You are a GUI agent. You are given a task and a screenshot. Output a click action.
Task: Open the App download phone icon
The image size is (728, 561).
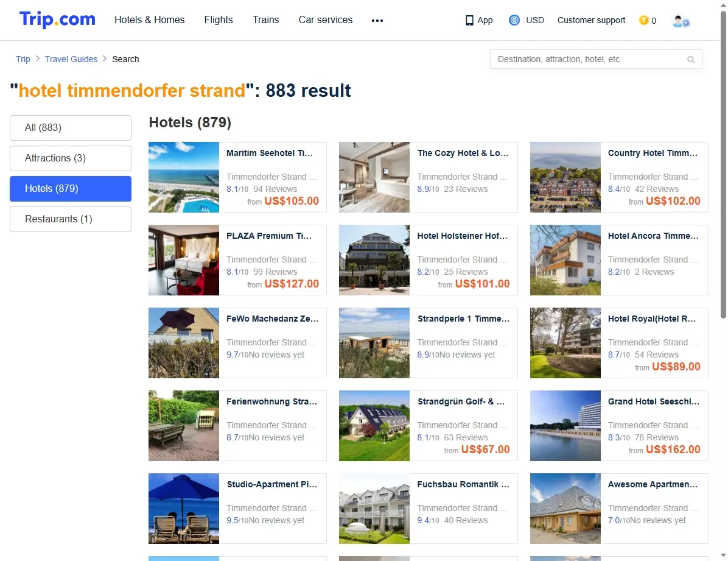[x=469, y=21]
